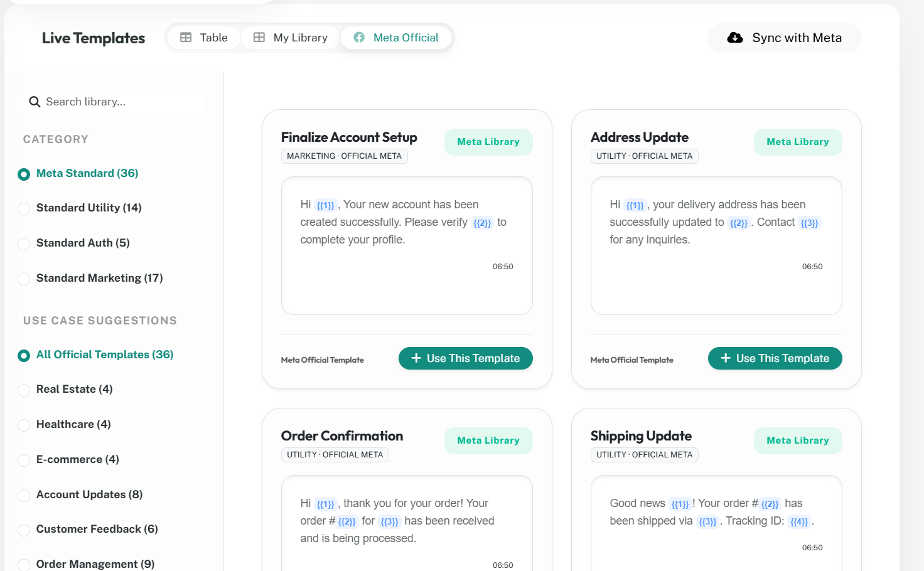The width and height of the screenshot is (924, 571).
Task: Select the Meta Standard (36) category
Action: pyautogui.click(x=24, y=174)
